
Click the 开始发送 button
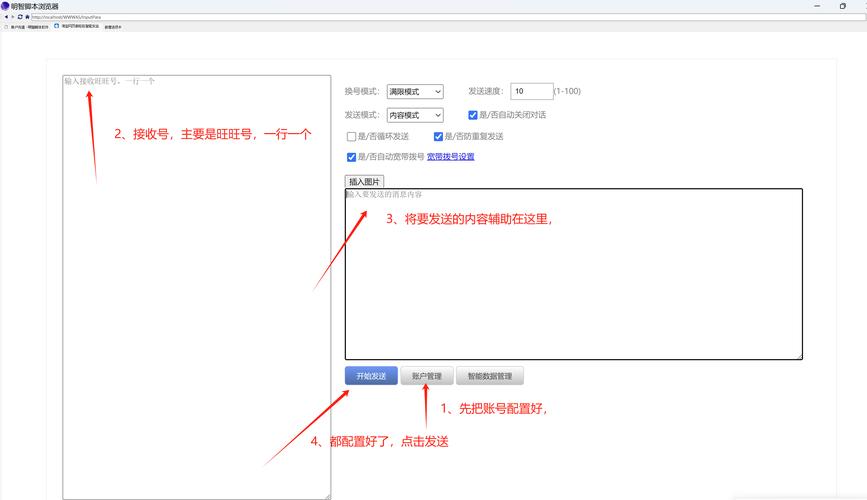tap(371, 376)
